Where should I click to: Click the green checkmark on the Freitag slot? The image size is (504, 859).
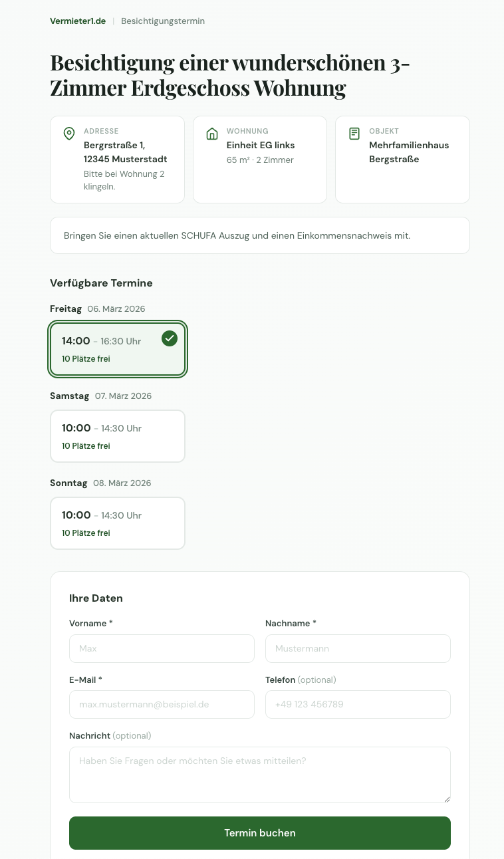pyautogui.click(x=170, y=339)
